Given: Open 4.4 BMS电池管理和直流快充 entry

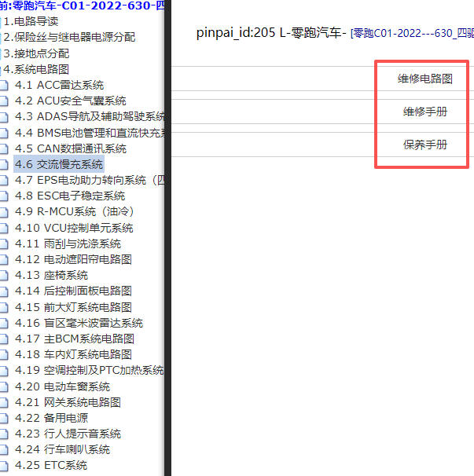Looking at the screenshot, I should click(x=90, y=133).
